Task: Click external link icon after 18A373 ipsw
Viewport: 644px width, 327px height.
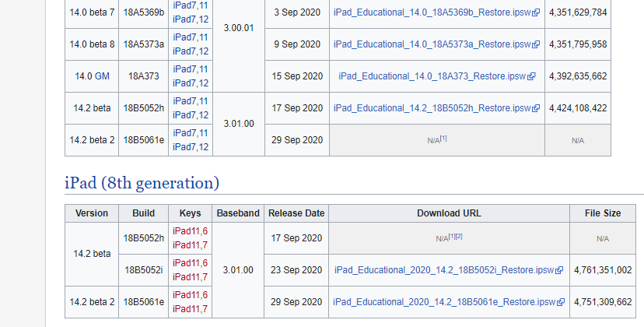Action: tap(531, 76)
